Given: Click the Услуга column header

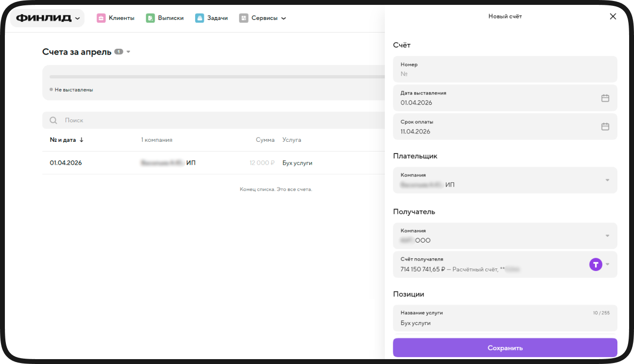Looking at the screenshot, I should [x=292, y=140].
